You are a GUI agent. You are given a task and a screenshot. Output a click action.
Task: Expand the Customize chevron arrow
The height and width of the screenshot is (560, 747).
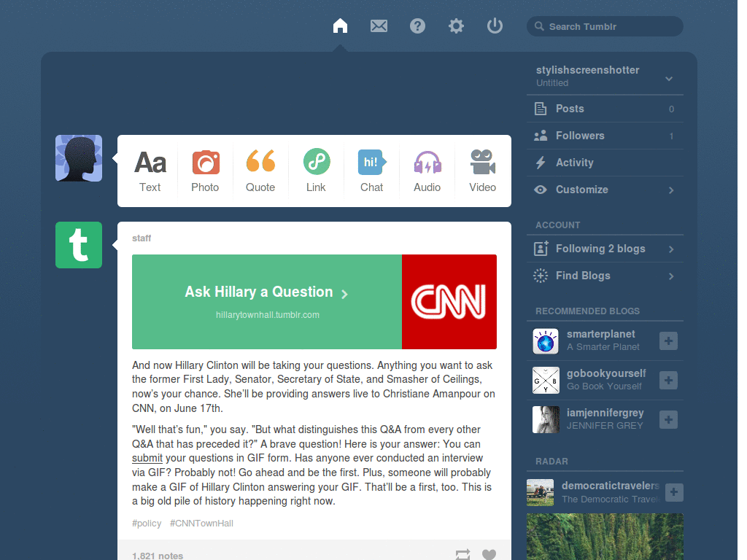[x=671, y=190]
